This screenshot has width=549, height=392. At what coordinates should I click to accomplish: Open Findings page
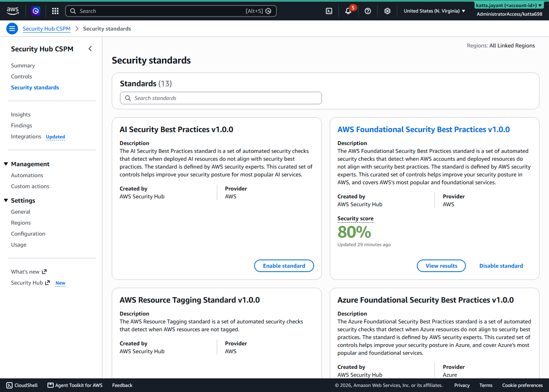(22, 125)
